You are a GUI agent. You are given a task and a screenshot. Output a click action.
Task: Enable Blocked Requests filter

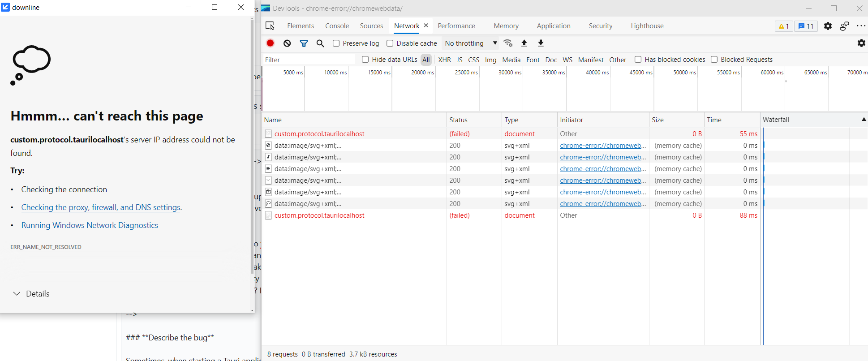(714, 60)
